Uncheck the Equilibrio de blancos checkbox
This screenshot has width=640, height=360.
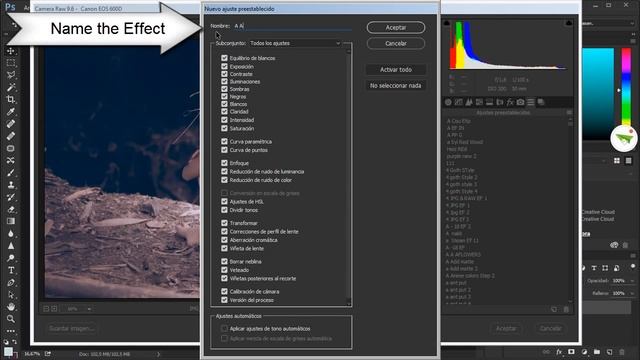coord(224,58)
